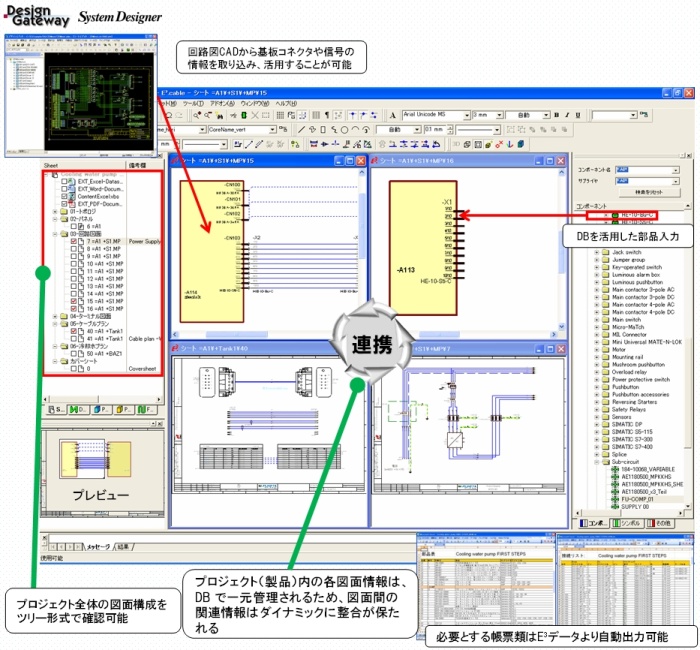Viewport: 700px width, 650px height.
Task: Click the component tree vertical scrollbar
Action: (x=688, y=357)
